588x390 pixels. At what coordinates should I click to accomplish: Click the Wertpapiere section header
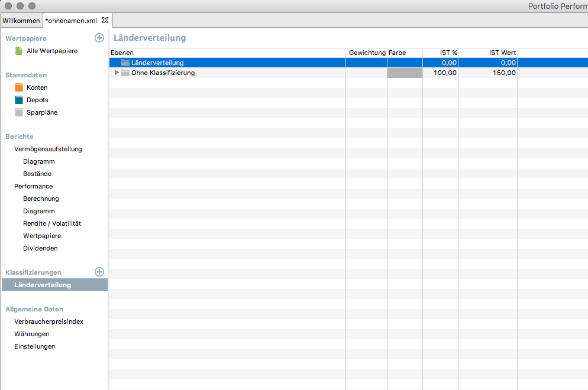26,38
